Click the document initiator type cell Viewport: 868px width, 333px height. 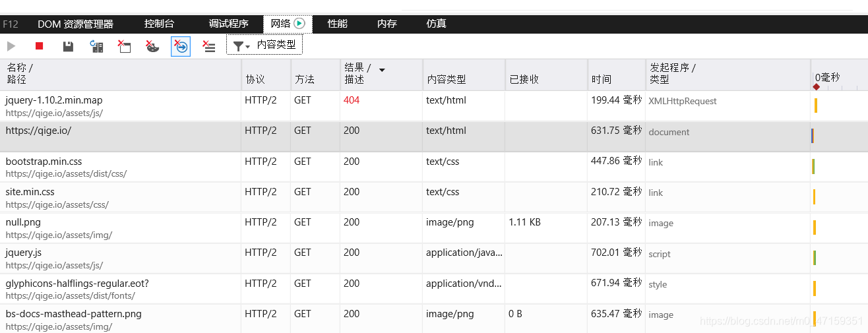[669, 132]
